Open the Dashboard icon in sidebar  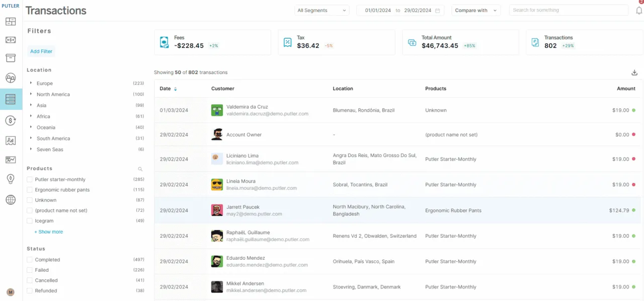coord(11,22)
